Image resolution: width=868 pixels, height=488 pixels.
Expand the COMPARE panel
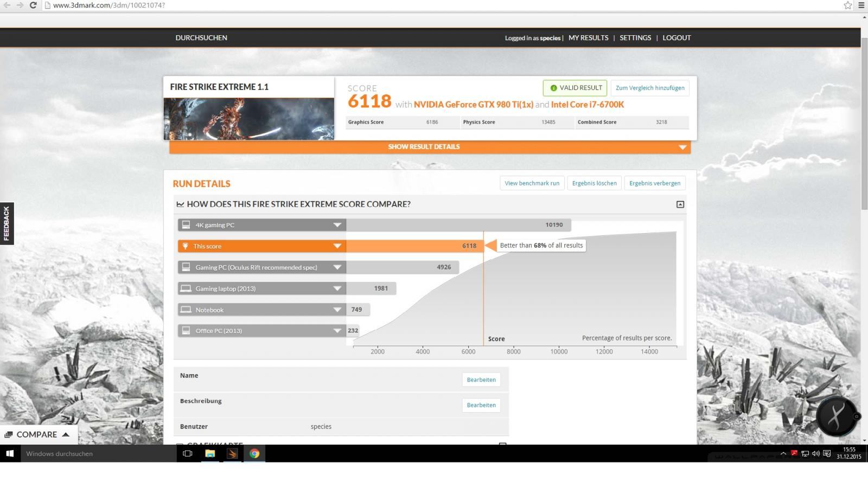(x=38, y=434)
